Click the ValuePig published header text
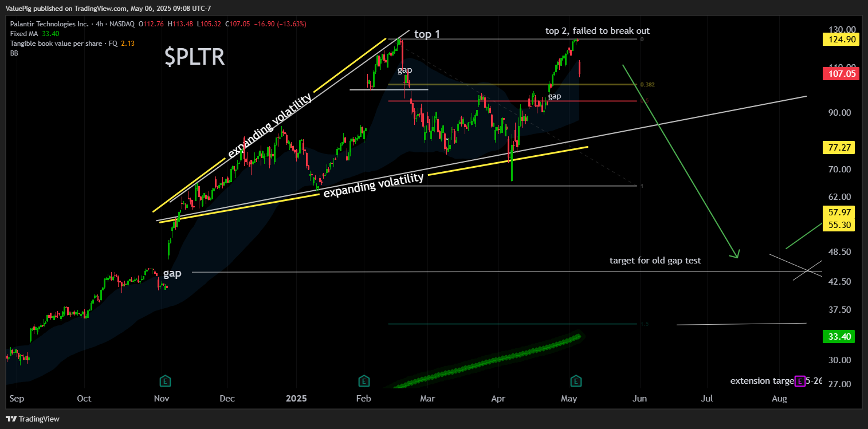The width and height of the screenshot is (868, 429). (x=117, y=9)
